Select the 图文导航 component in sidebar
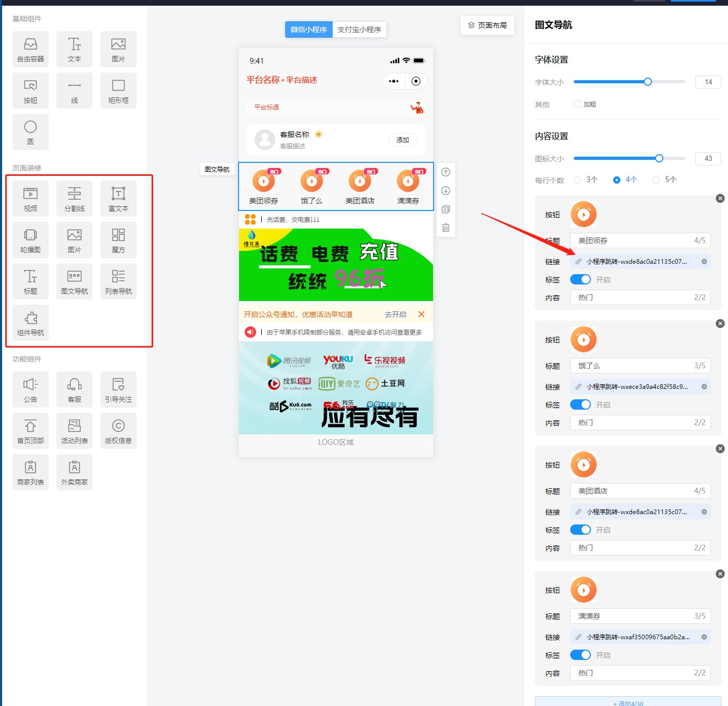 (x=75, y=281)
